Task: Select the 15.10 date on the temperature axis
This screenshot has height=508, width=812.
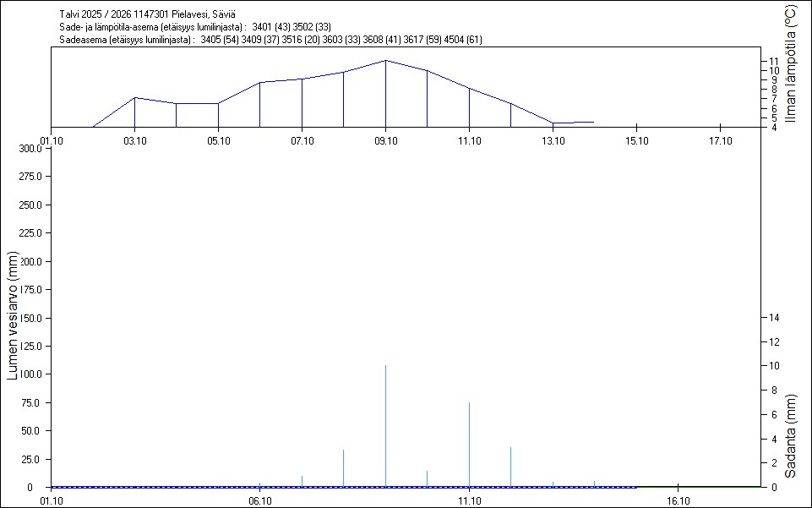Action: (636, 140)
